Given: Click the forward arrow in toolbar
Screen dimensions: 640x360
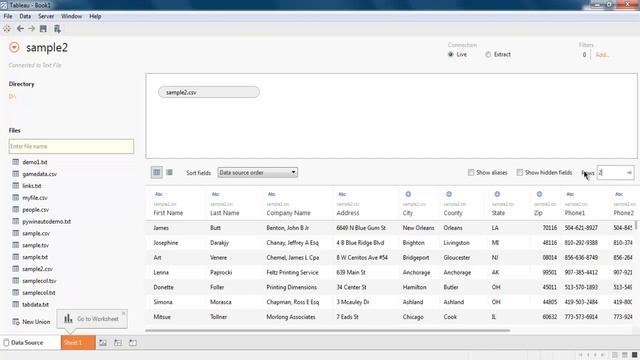Looking at the screenshot, I should [x=31, y=29].
